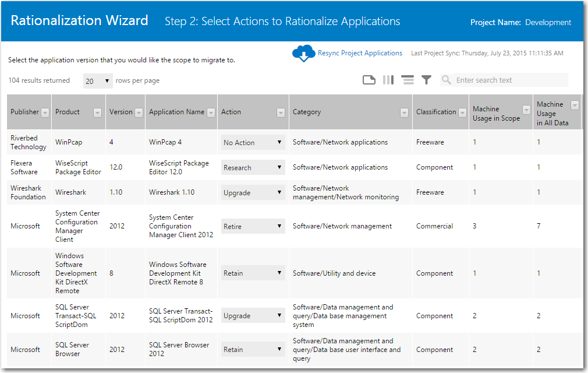The image size is (588, 373).
Task: Select the Wireshark Foundation publisher cell
Action: [x=28, y=192]
